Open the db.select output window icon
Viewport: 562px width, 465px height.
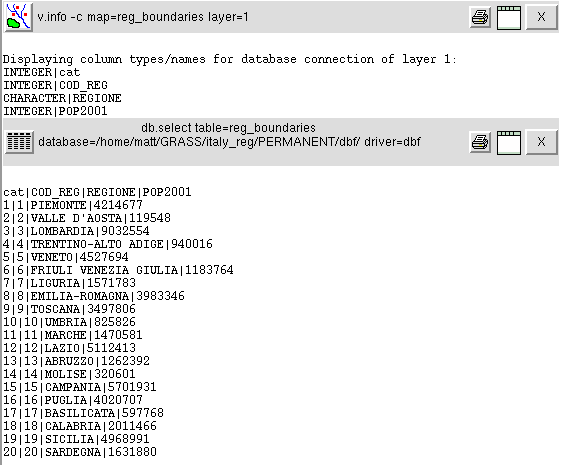(x=509, y=142)
